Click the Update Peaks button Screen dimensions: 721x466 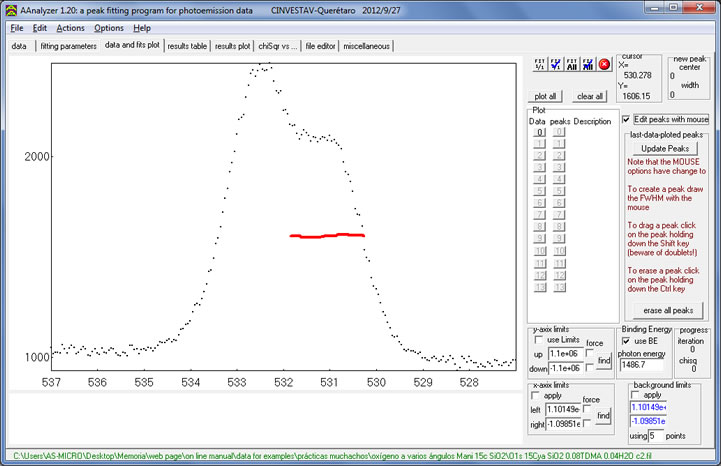point(664,149)
